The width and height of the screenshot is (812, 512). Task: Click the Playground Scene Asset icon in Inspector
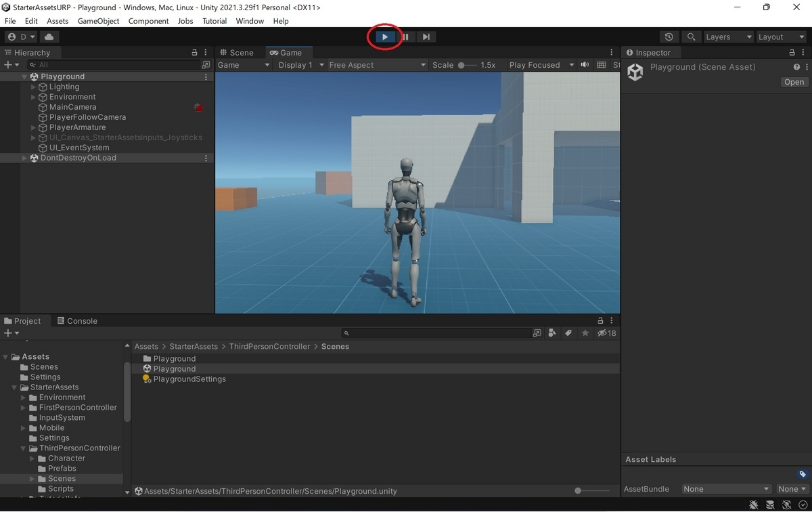tap(635, 72)
